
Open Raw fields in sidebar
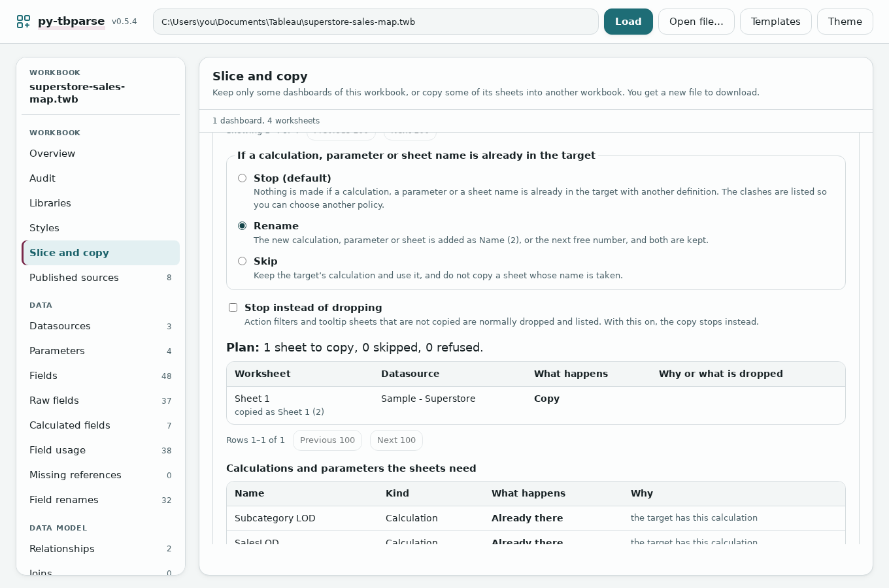(x=101, y=400)
